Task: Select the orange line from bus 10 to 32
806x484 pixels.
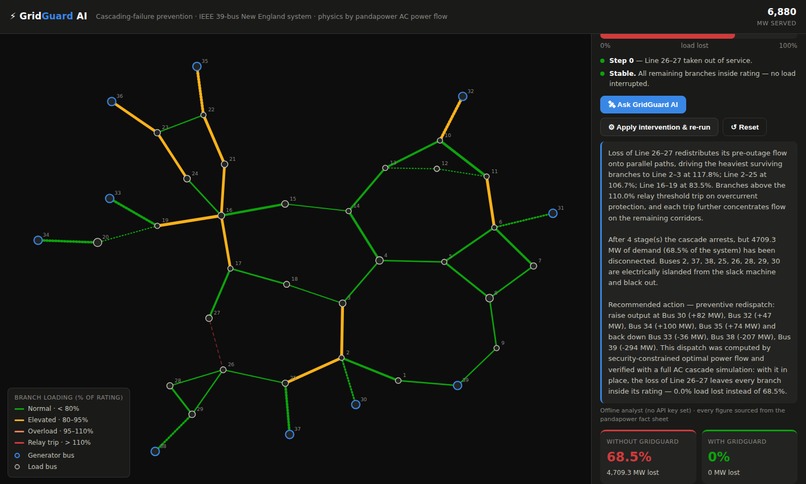Action: (x=451, y=118)
